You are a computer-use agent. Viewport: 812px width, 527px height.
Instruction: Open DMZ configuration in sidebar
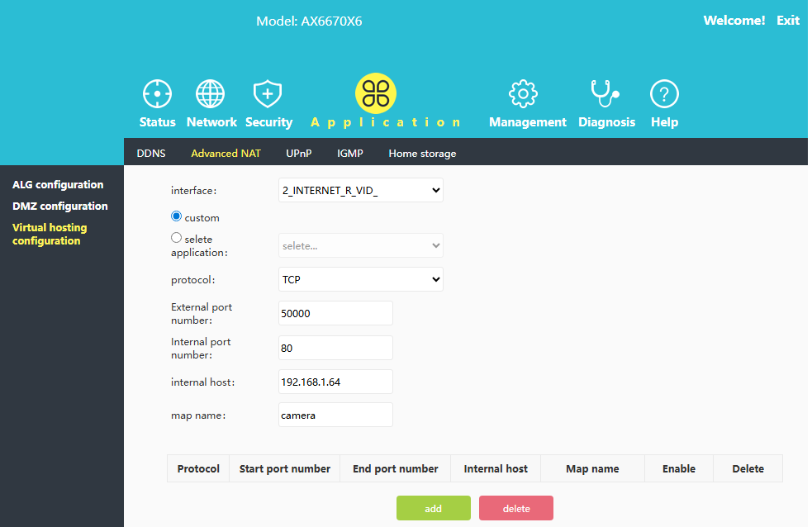59,207
